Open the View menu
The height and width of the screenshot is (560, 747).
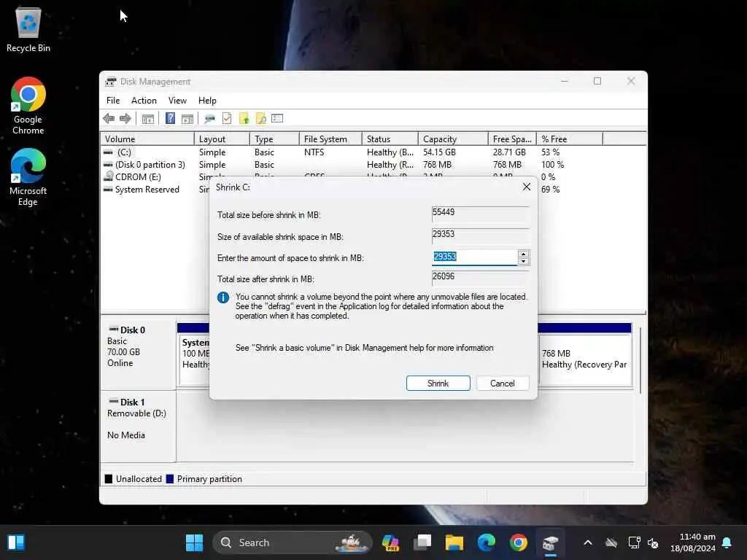pos(177,101)
